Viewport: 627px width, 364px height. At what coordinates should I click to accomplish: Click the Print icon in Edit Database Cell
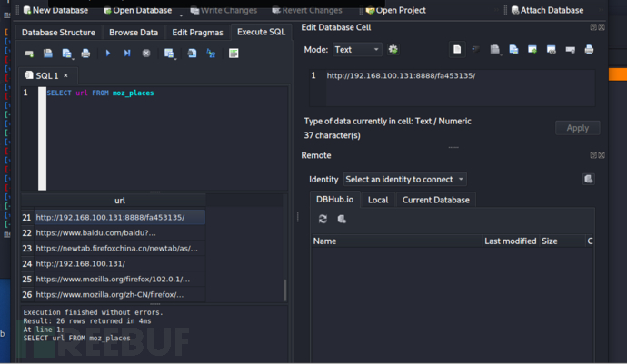click(589, 49)
